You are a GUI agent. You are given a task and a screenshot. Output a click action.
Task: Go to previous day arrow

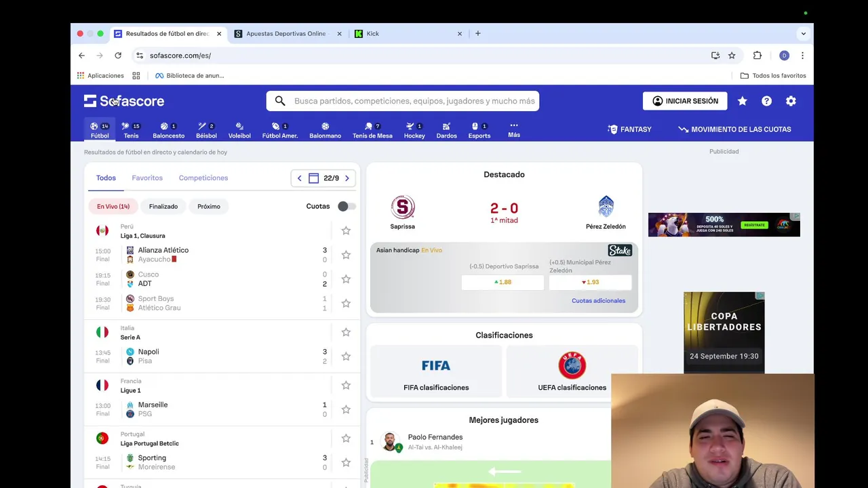[x=299, y=178]
